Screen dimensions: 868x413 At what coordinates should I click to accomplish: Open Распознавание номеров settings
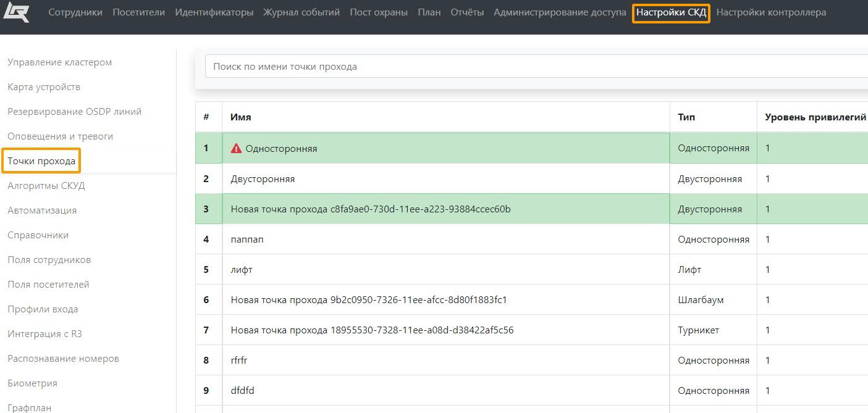[63, 359]
